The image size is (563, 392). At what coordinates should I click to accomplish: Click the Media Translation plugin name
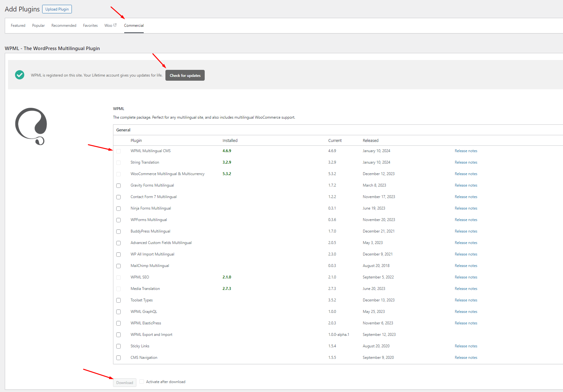[145, 289]
